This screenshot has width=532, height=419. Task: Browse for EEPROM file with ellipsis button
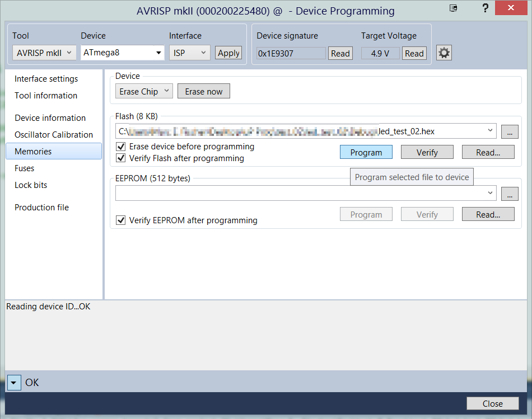point(510,194)
